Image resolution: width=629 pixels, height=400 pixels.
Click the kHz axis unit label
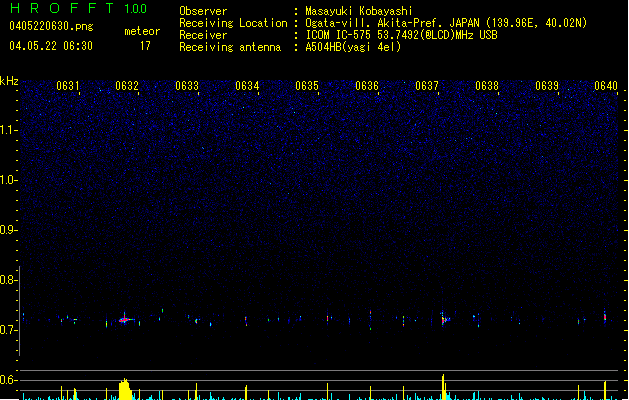coord(9,81)
